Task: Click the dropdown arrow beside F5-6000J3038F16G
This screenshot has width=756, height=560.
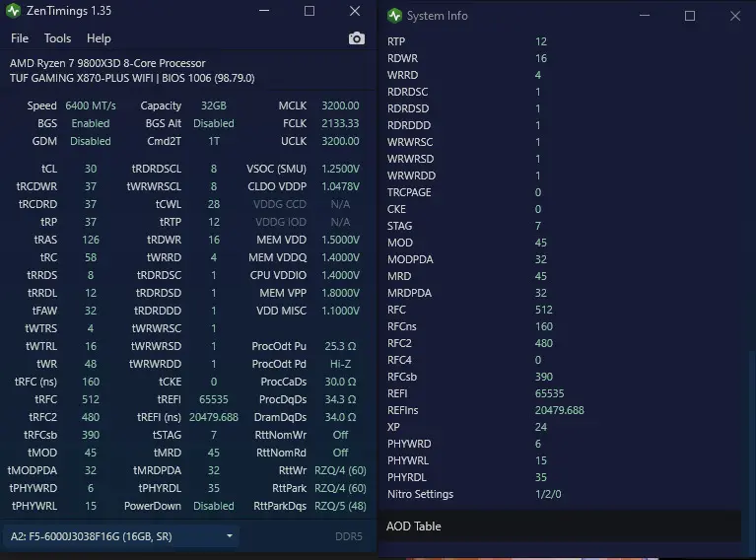Action: coord(230,536)
